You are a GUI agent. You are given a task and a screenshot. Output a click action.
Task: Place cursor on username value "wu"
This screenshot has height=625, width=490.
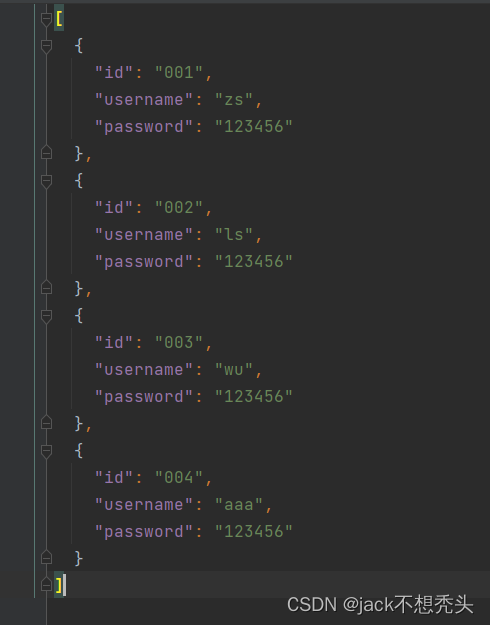234,369
